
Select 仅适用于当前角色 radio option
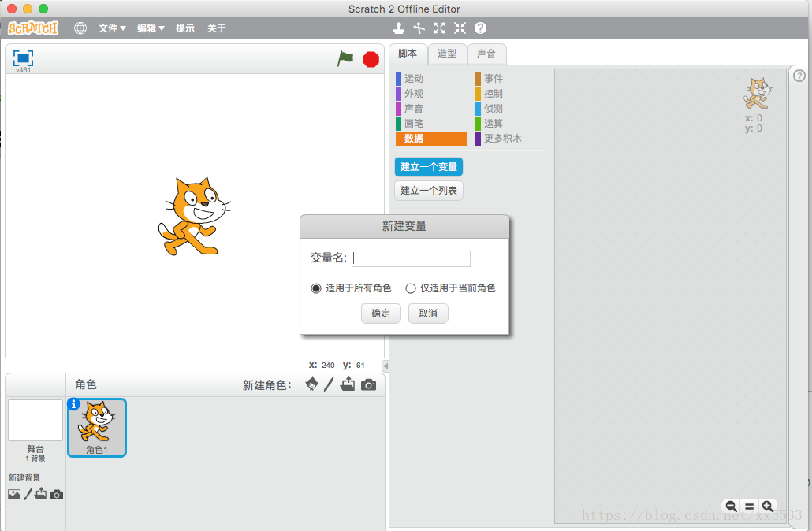pos(411,288)
